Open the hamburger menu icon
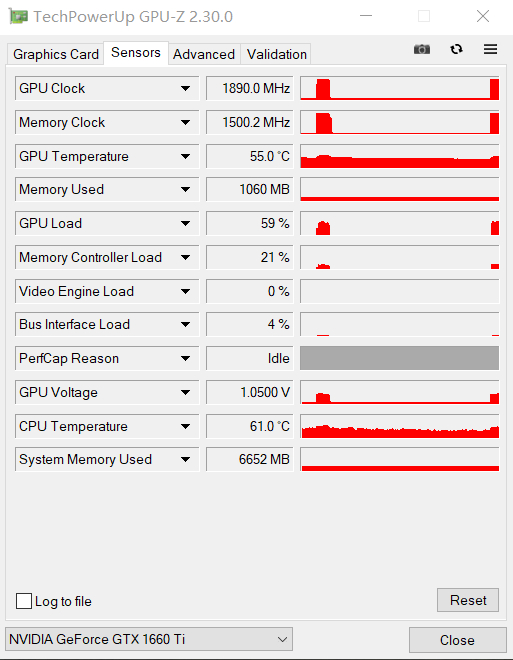This screenshot has width=513, height=660. point(490,49)
